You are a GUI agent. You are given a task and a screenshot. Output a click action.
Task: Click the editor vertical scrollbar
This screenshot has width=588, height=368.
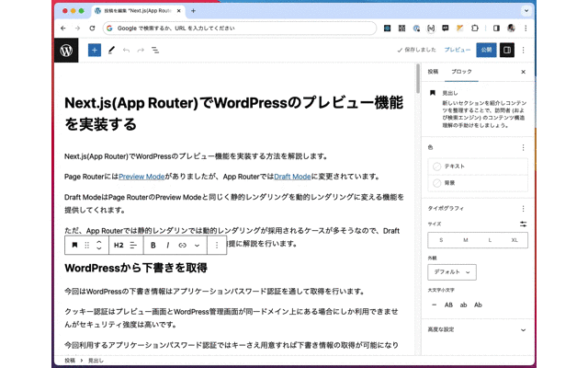(x=418, y=79)
